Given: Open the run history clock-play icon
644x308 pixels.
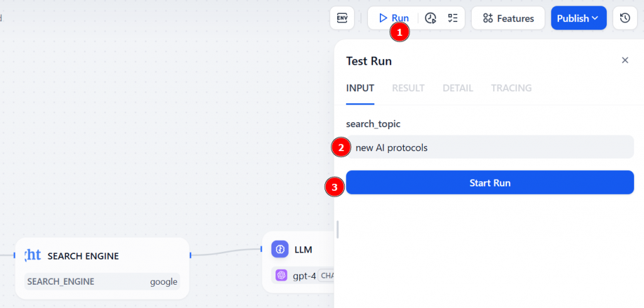Looking at the screenshot, I should pyautogui.click(x=431, y=18).
